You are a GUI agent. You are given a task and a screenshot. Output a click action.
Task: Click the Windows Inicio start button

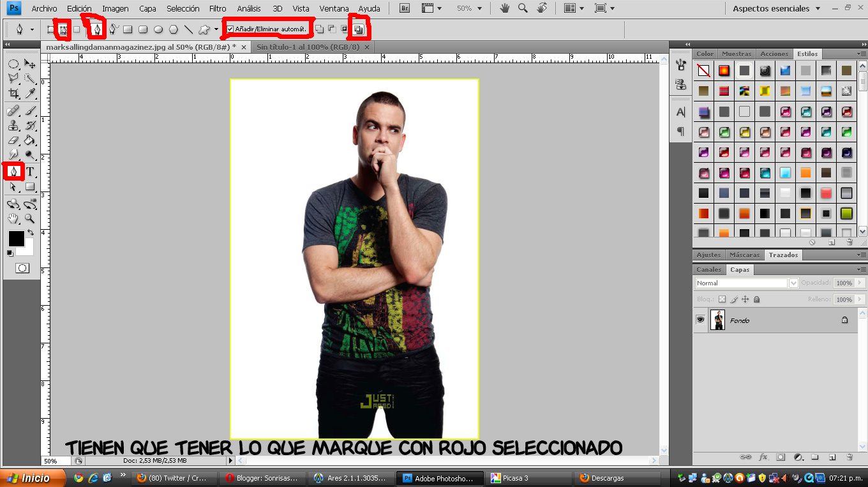(33, 477)
